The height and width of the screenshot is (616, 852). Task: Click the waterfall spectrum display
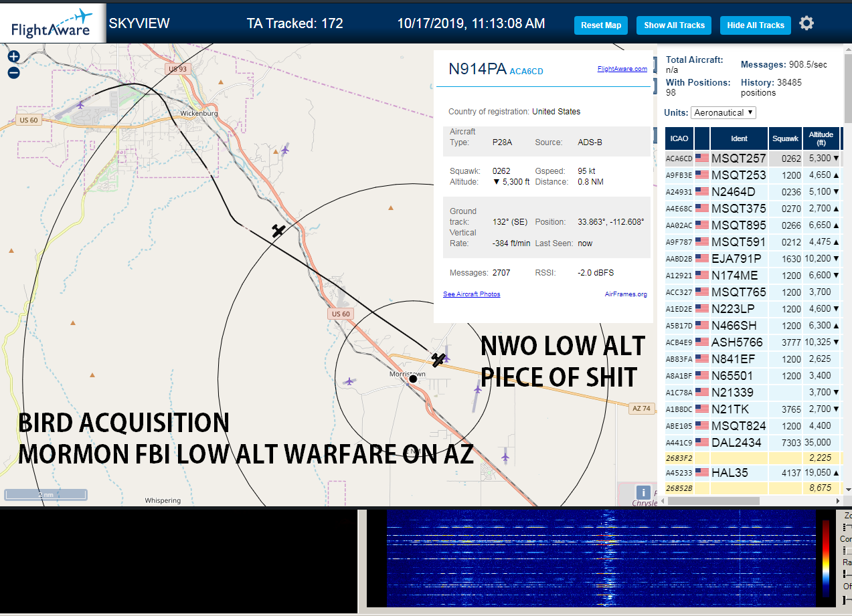600,558
